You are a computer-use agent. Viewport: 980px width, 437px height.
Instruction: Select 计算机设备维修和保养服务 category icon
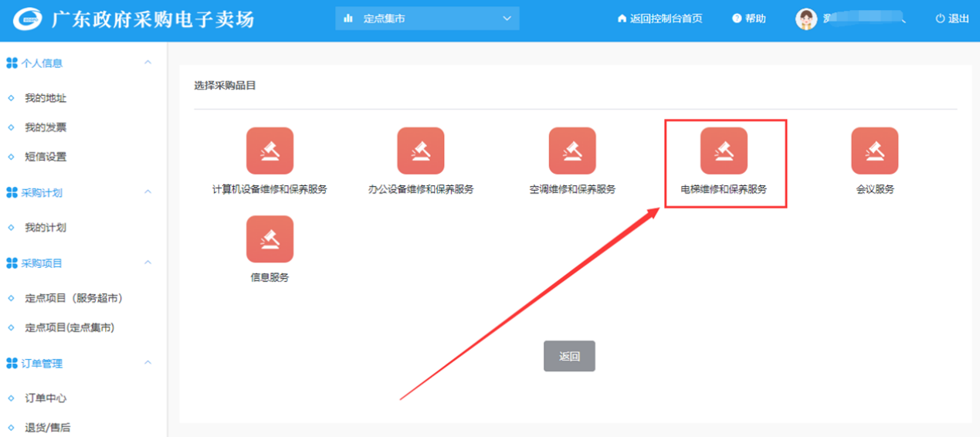tap(270, 151)
